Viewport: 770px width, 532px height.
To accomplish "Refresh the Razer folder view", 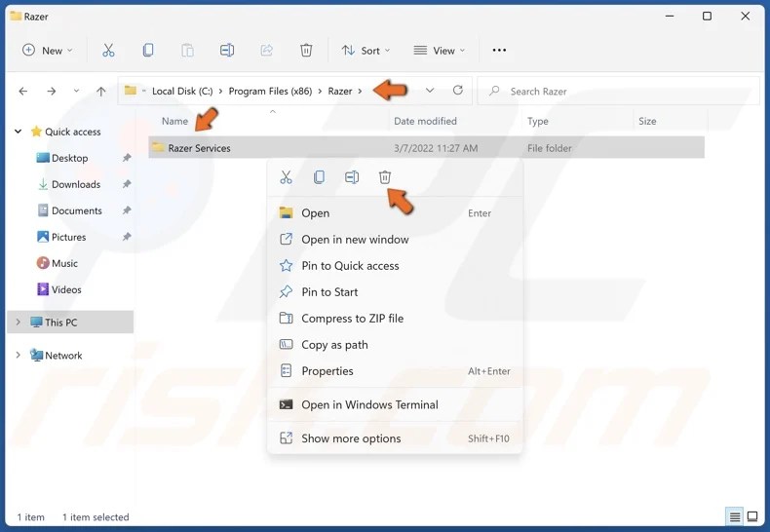I will 458,91.
